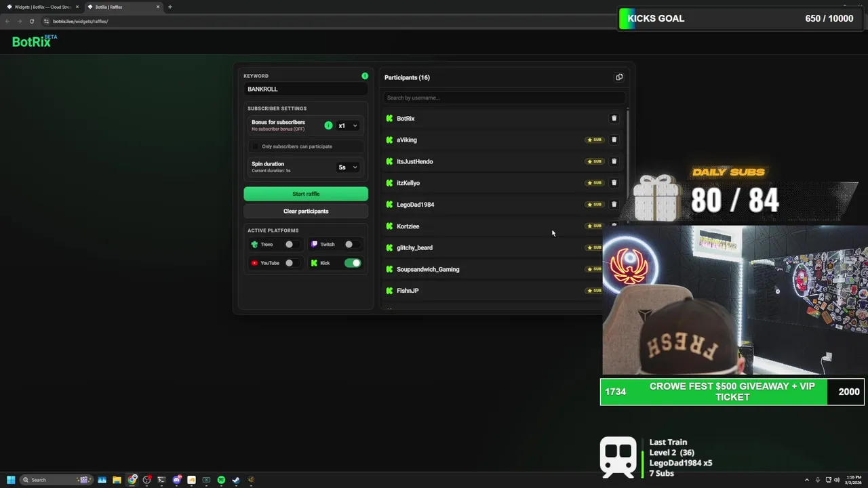Viewport: 868px width, 488px height.
Task: Click the SUB badge next to glitchy_beard
Action: 595,247
